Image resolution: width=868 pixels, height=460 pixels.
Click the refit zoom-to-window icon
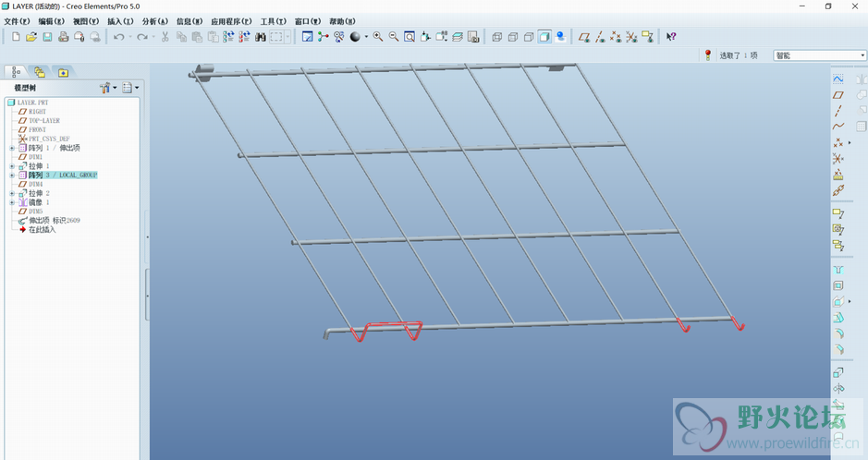pyautogui.click(x=410, y=37)
